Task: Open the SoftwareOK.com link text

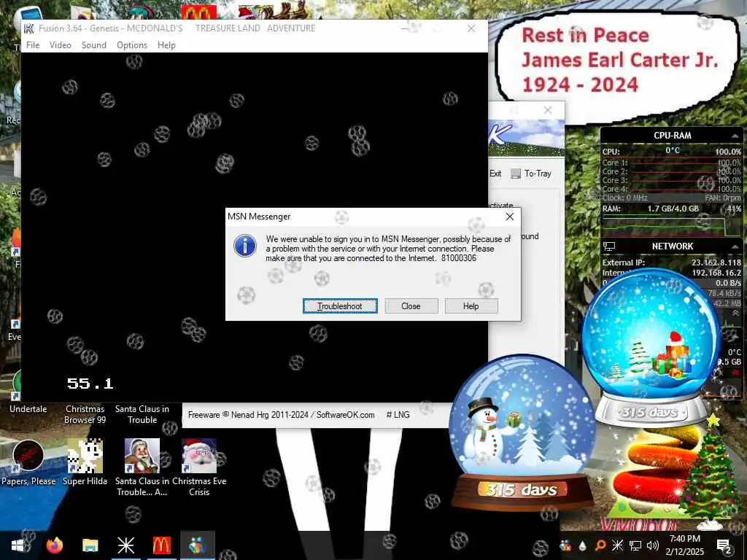Action: pyautogui.click(x=345, y=415)
